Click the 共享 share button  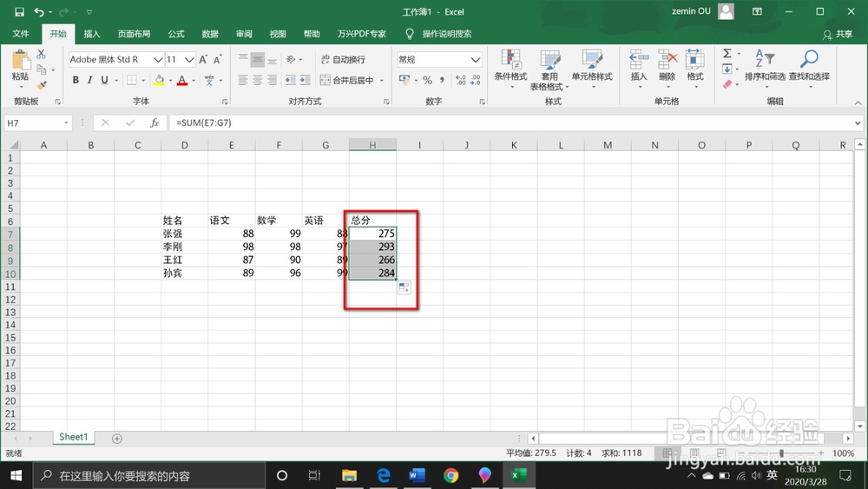click(x=838, y=35)
